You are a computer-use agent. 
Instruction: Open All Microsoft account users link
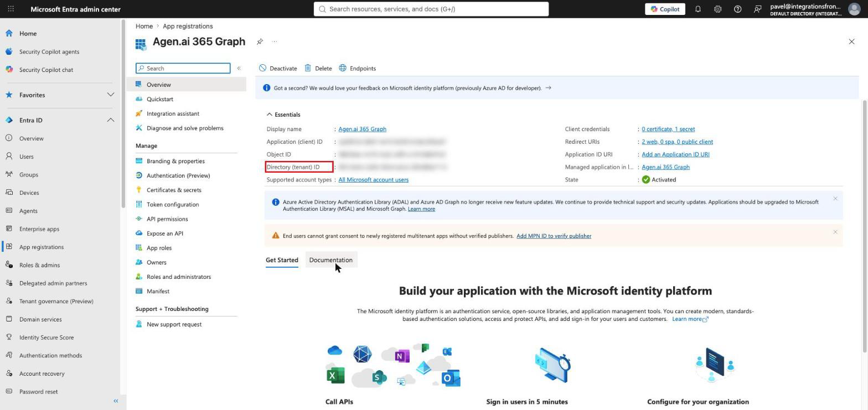coord(373,180)
